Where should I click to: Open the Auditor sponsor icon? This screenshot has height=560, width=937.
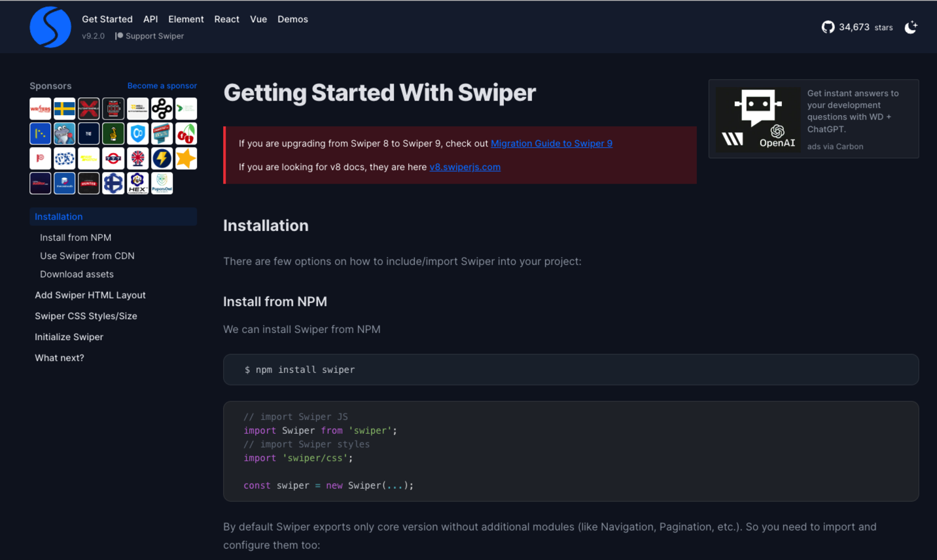41,183
